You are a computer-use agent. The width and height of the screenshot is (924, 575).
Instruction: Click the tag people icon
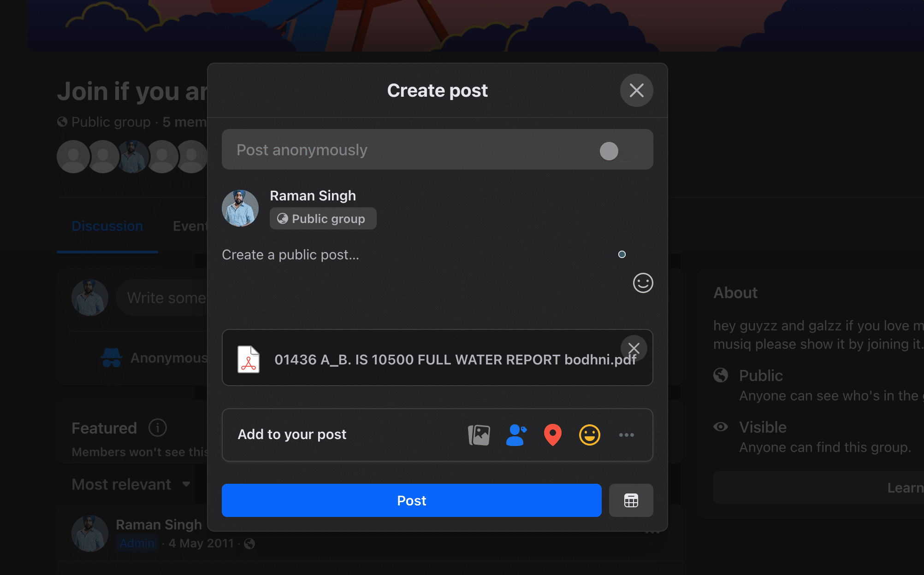[x=516, y=434]
